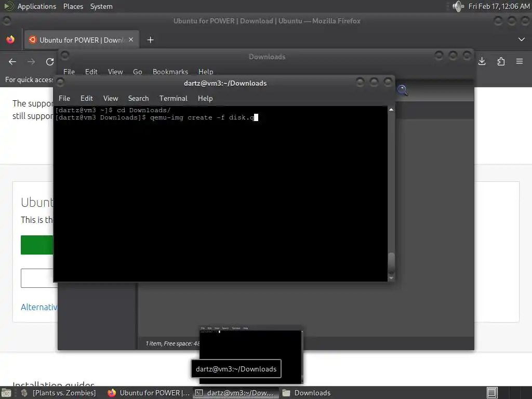Reload the Firefox page
This screenshot has width=532, height=399.
(x=50, y=61)
